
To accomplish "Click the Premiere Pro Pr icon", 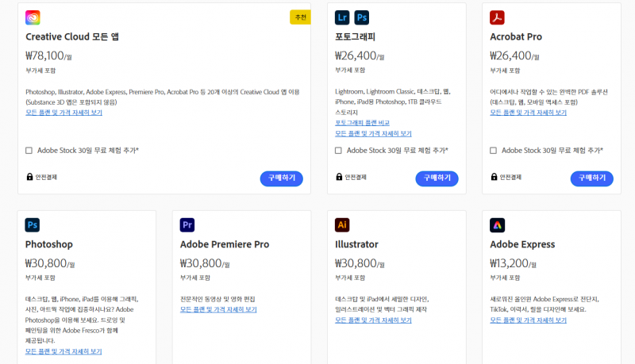I will click(187, 225).
